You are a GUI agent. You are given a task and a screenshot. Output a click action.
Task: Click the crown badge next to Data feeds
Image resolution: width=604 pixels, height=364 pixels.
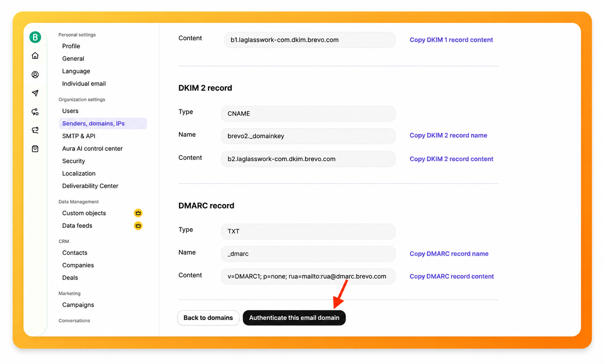138,226
